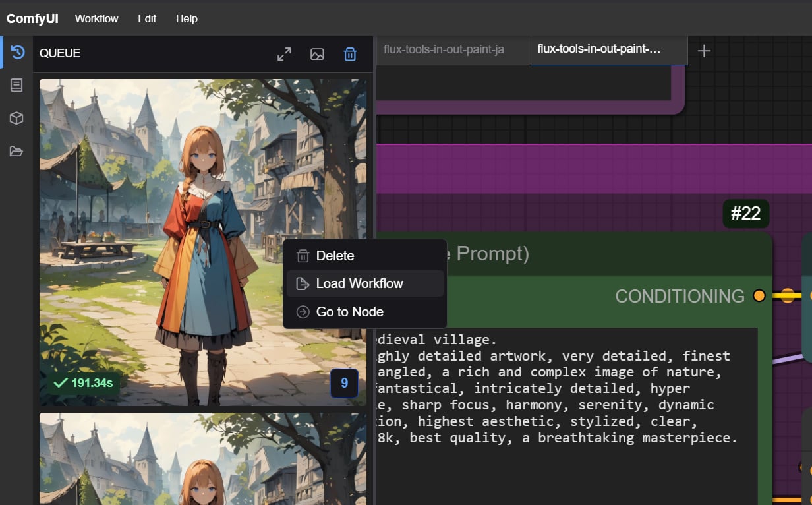Image resolution: width=812 pixels, height=505 pixels.
Task: Open the Edit menu
Action: point(147,18)
